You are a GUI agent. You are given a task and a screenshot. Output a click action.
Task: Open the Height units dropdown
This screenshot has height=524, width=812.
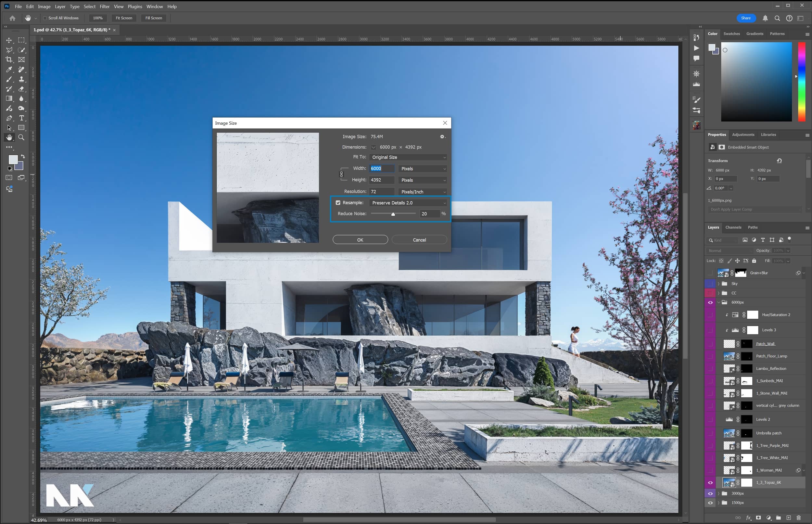423,180
